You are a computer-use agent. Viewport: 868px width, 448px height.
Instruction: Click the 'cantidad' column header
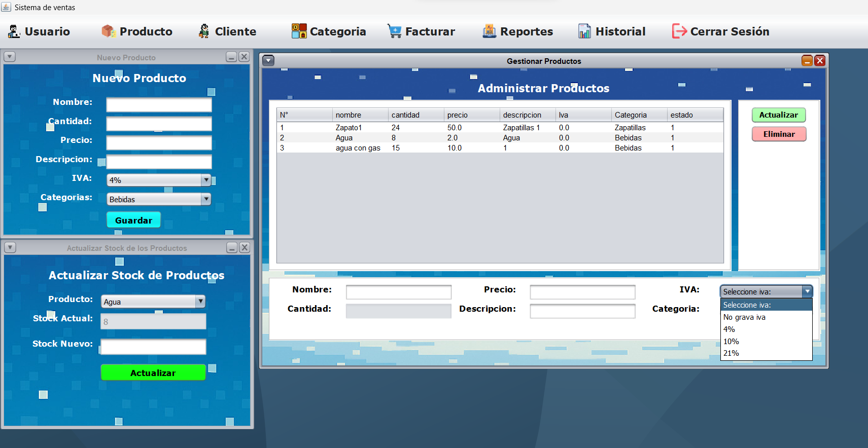point(416,115)
